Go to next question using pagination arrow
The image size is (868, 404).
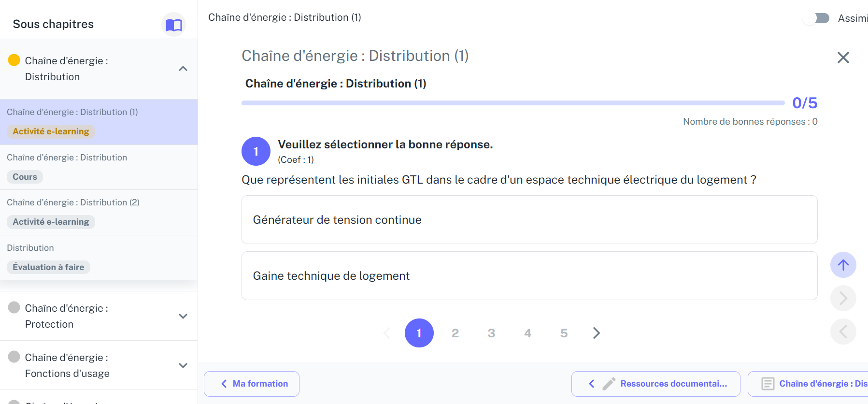pos(596,333)
